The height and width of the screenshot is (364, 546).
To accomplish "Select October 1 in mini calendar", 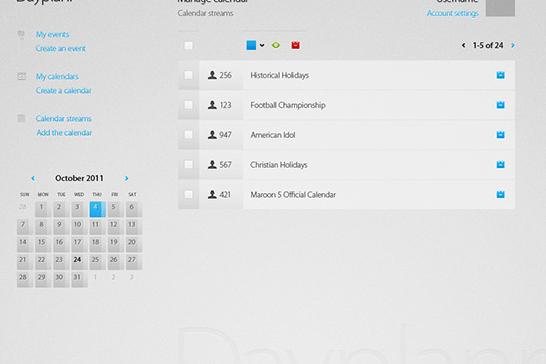I will pyautogui.click(x=41, y=209).
